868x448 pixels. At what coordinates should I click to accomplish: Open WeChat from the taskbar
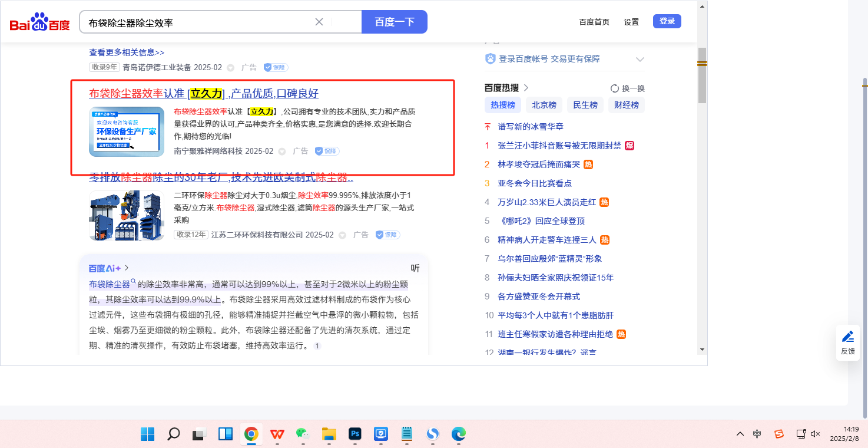click(303, 434)
